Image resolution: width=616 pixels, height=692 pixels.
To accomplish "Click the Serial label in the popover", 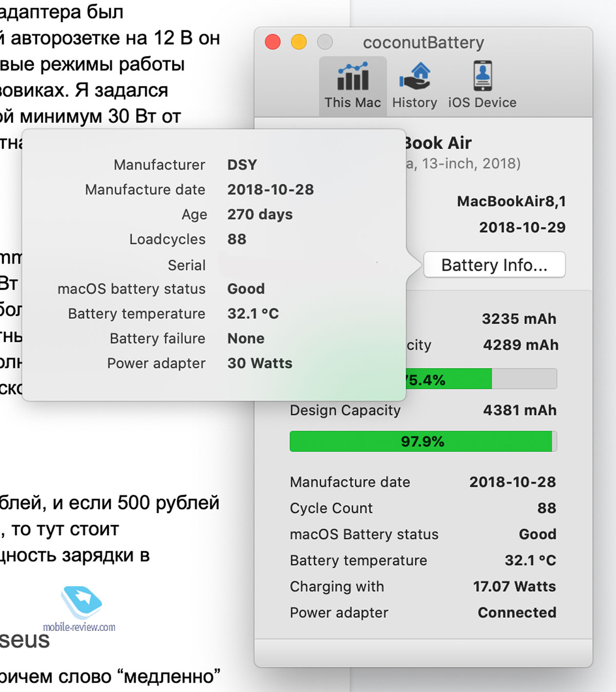I will click(187, 265).
